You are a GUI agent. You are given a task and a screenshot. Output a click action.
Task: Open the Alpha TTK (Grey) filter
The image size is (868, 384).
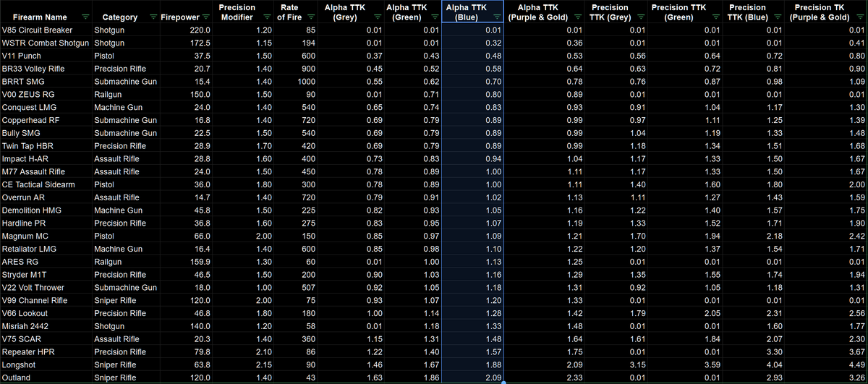coord(377,17)
